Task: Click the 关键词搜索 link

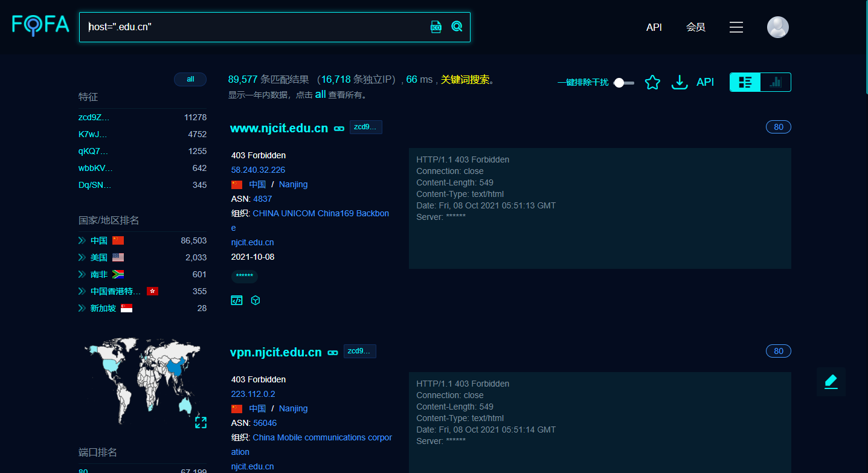Action: pyautogui.click(x=465, y=79)
